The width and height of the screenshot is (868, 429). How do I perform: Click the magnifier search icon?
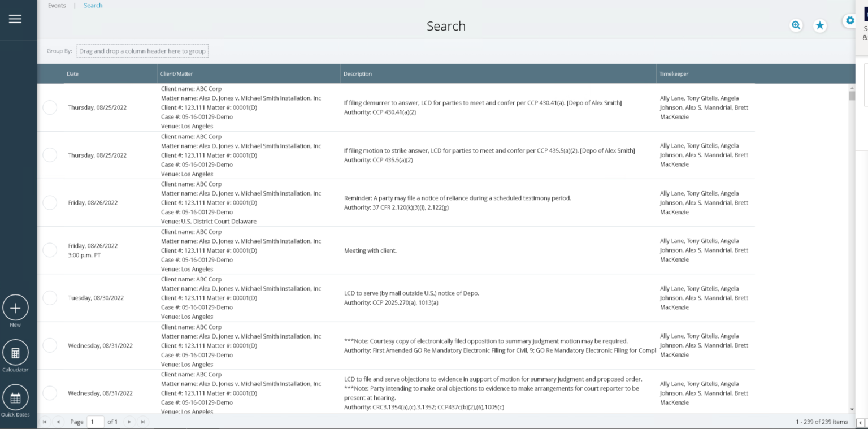point(796,25)
